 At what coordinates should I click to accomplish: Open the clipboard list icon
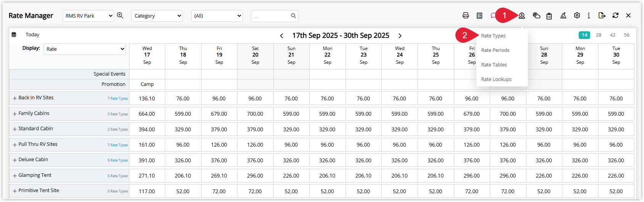pyautogui.click(x=549, y=16)
